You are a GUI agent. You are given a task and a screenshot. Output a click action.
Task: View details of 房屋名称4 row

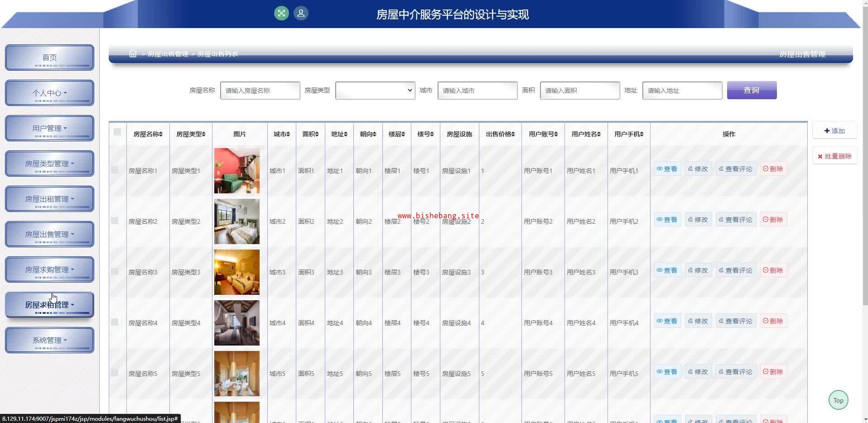tap(667, 321)
